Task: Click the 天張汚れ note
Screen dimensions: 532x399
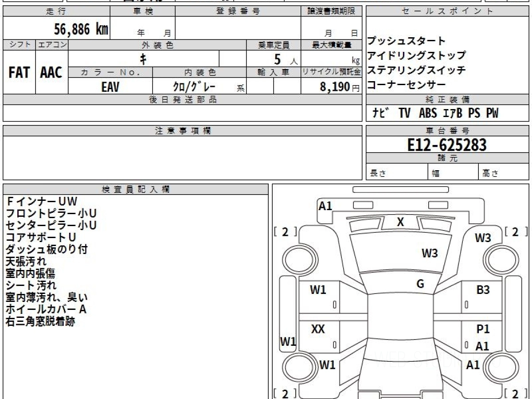Action: 26,261
